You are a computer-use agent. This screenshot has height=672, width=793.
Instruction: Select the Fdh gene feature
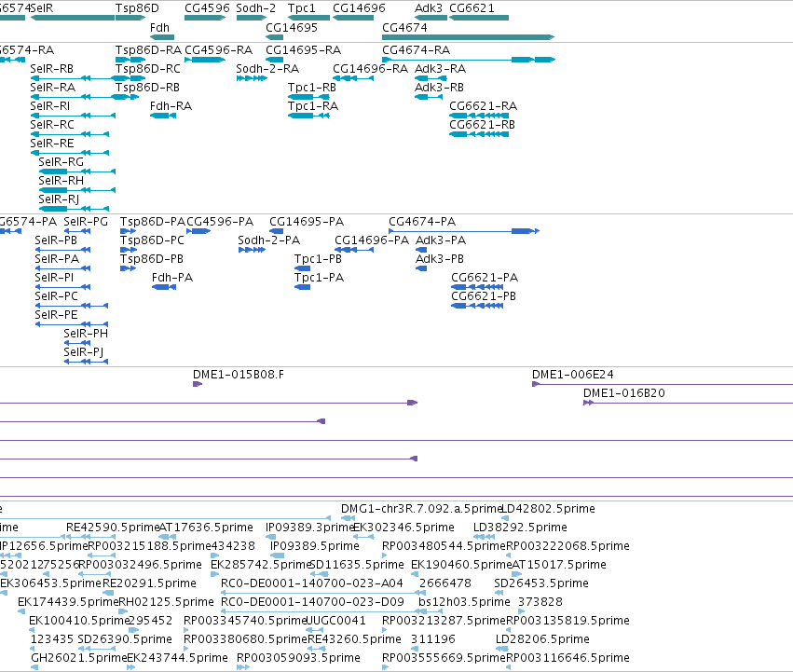162,37
